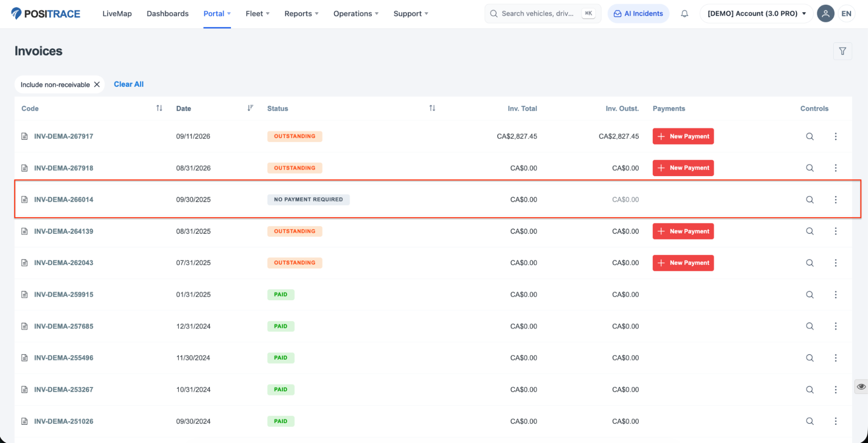Open three-dot menu for INV-DEMA-253267
868x443 pixels.
835,390
